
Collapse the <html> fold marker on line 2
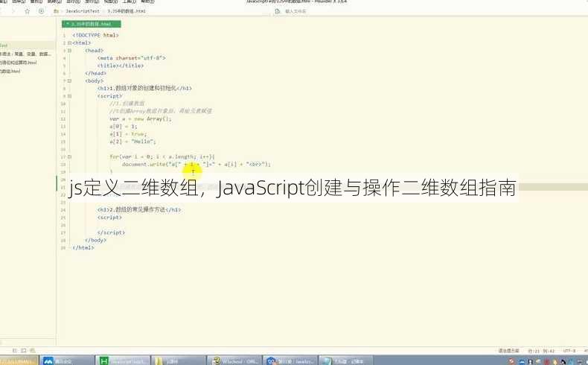point(69,43)
